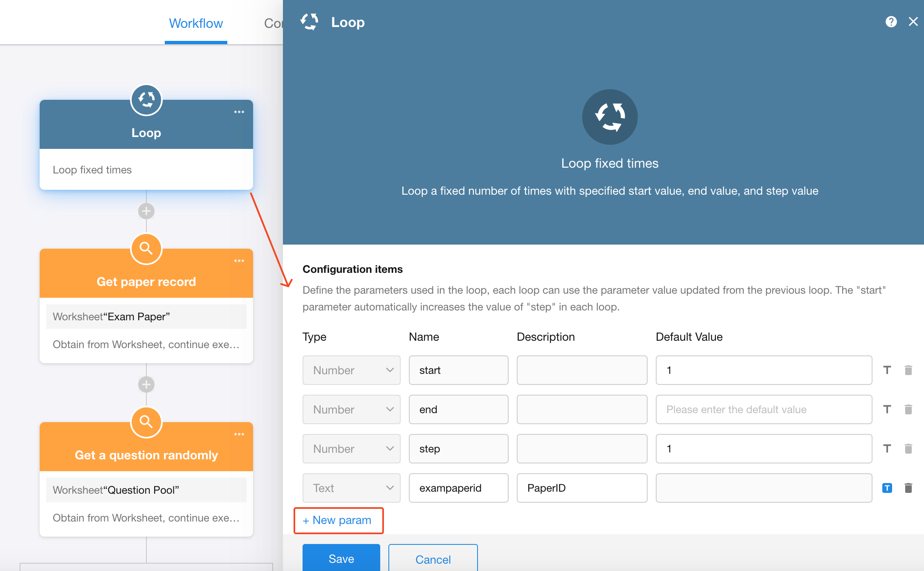Click plus icon below Loop node
The image size is (924, 571).
coord(146,211)
